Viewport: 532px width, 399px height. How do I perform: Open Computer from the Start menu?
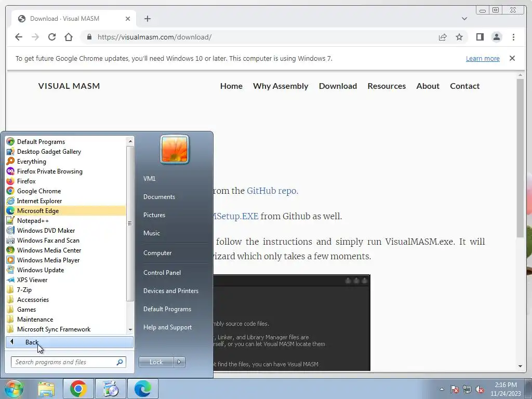157,253
